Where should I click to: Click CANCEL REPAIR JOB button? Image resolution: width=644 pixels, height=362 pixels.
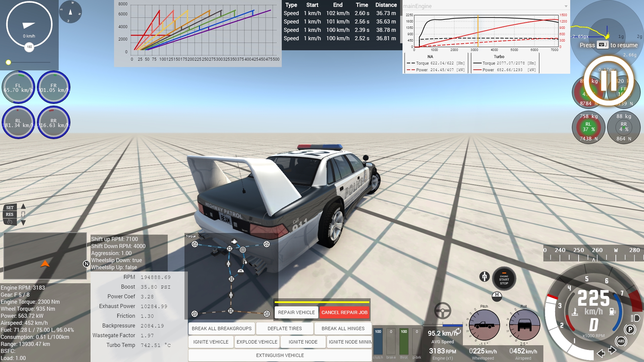point(344,312)
